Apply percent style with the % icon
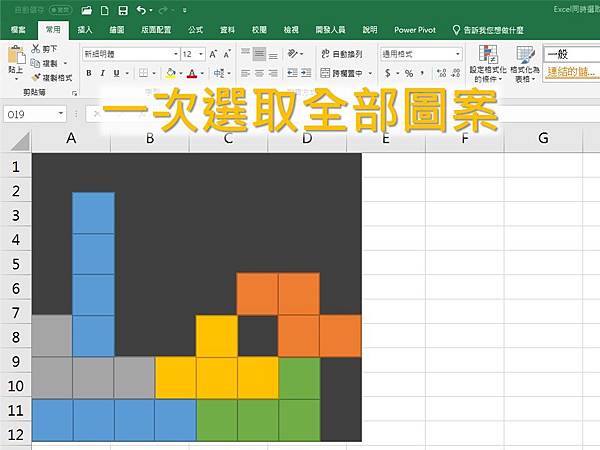The width and height of the screenshot is (600, 450). (409, 73)
